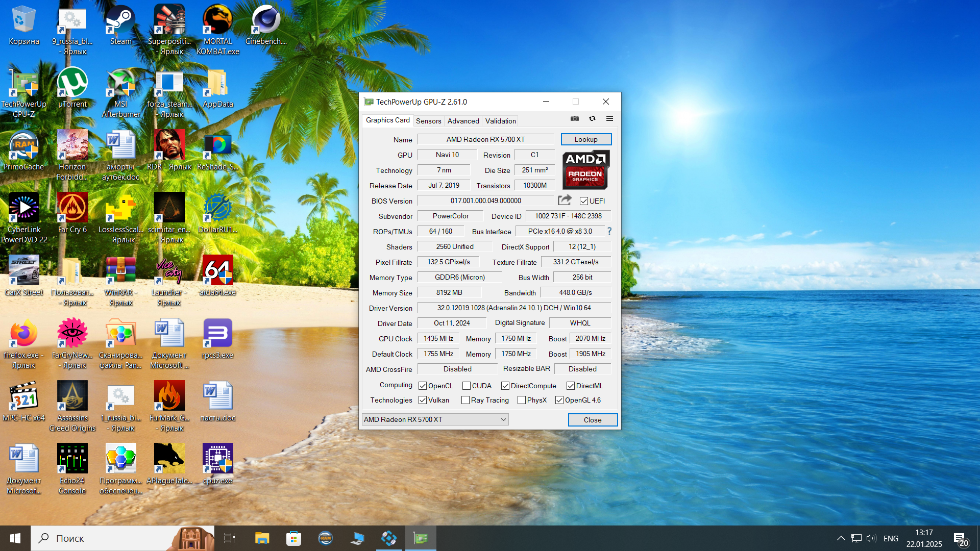
Task: Click the Bus Interface question mark icon
Action: [609, 231]
